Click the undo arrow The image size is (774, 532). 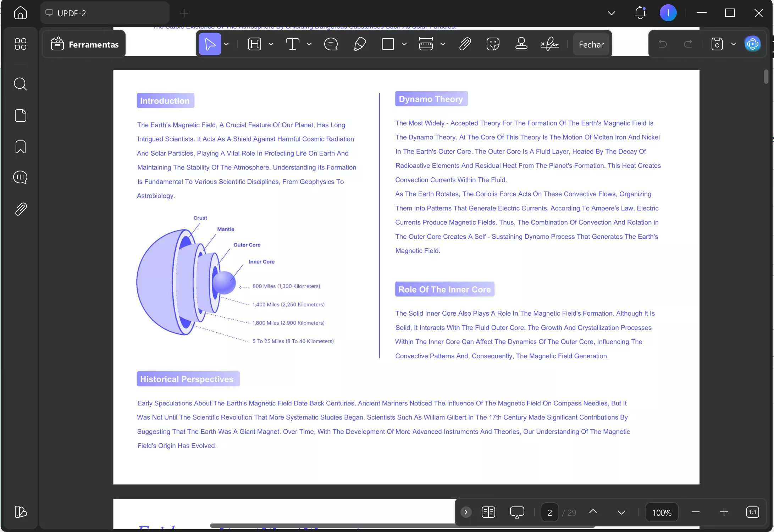coord(663,44)
